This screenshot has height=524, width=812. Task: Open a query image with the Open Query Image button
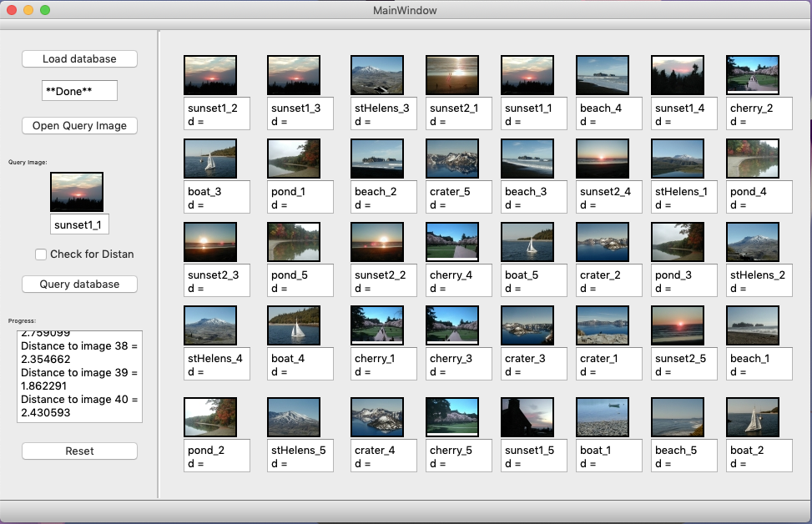click(79, 126)
